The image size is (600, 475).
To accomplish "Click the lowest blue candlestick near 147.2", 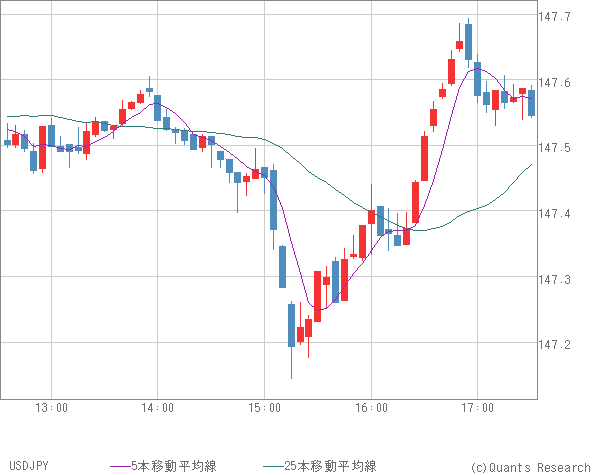I will (x=292, y=325).
